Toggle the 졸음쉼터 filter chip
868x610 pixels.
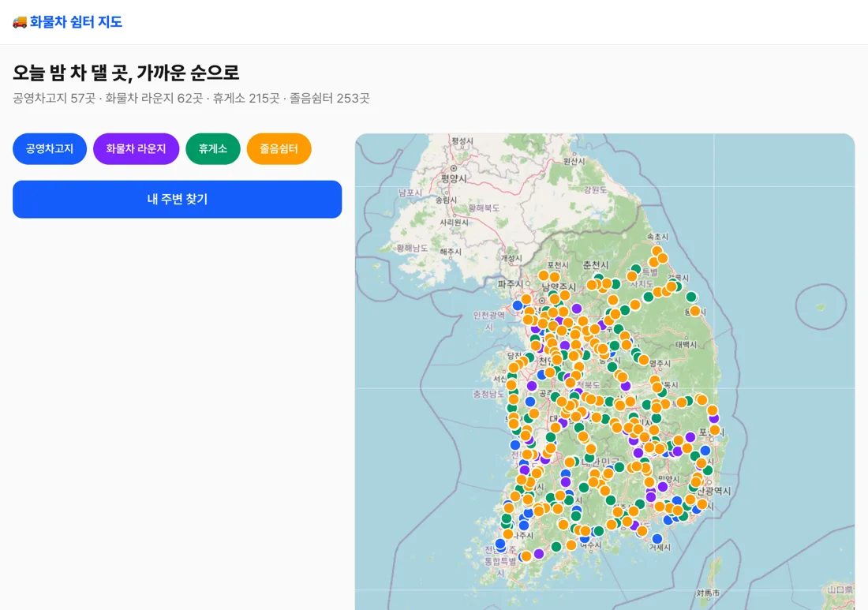click(x=279, y=149)
